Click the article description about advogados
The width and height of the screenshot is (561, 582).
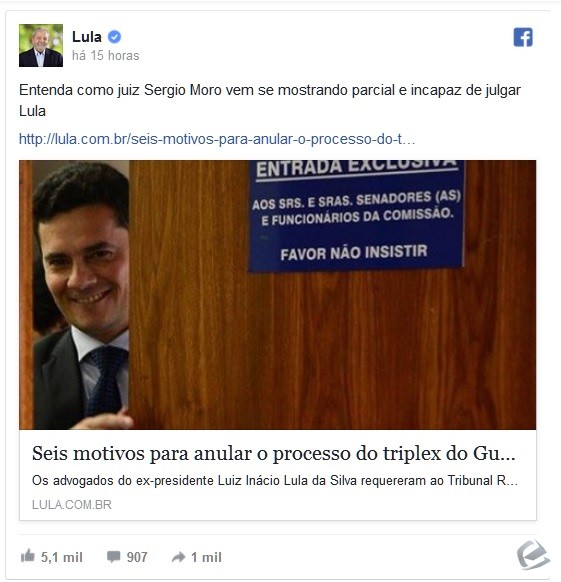coord(275,481)
